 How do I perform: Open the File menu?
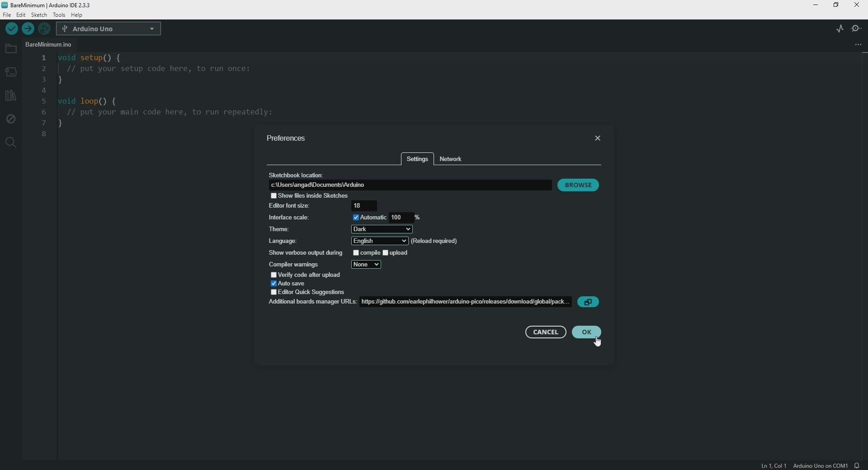[7, 15]
